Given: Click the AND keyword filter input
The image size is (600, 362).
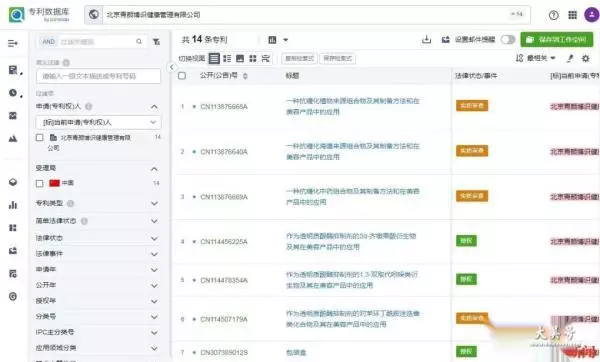Looking at the screenshot, I should [96, 41].
